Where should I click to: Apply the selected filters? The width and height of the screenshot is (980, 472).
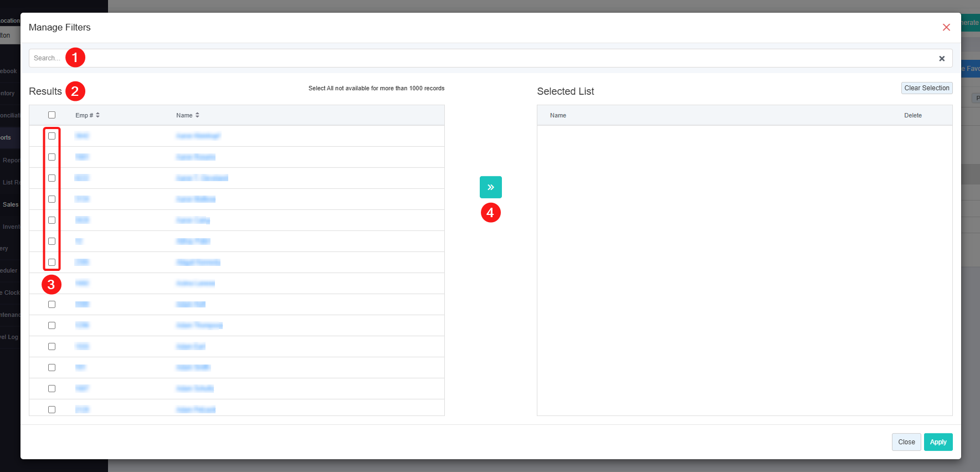[x=938, y=442]
